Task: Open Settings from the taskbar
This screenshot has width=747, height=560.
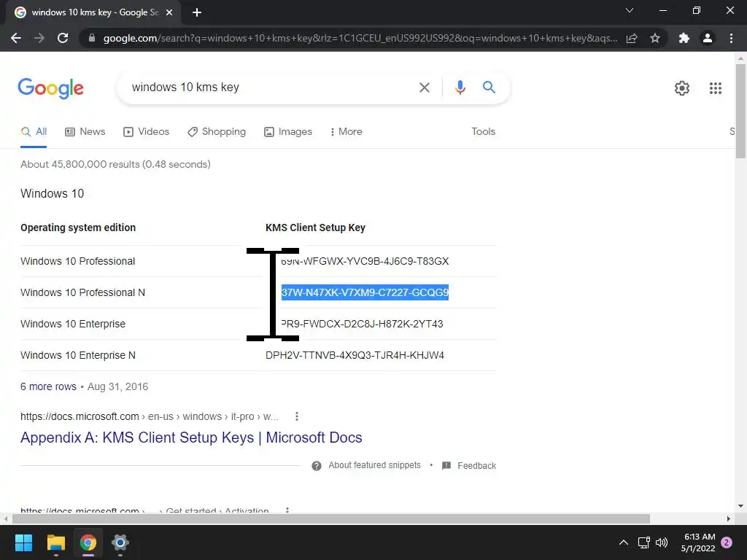Action: pos(120,542)
